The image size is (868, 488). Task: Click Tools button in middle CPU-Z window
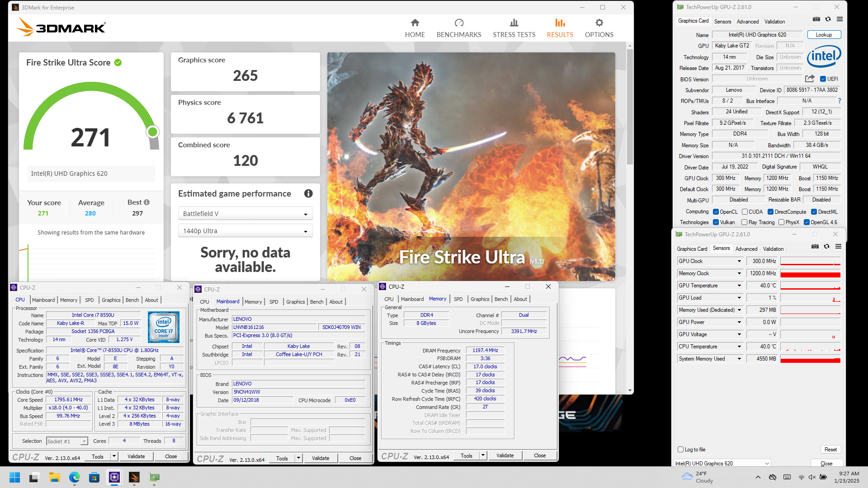coord(282,458)
